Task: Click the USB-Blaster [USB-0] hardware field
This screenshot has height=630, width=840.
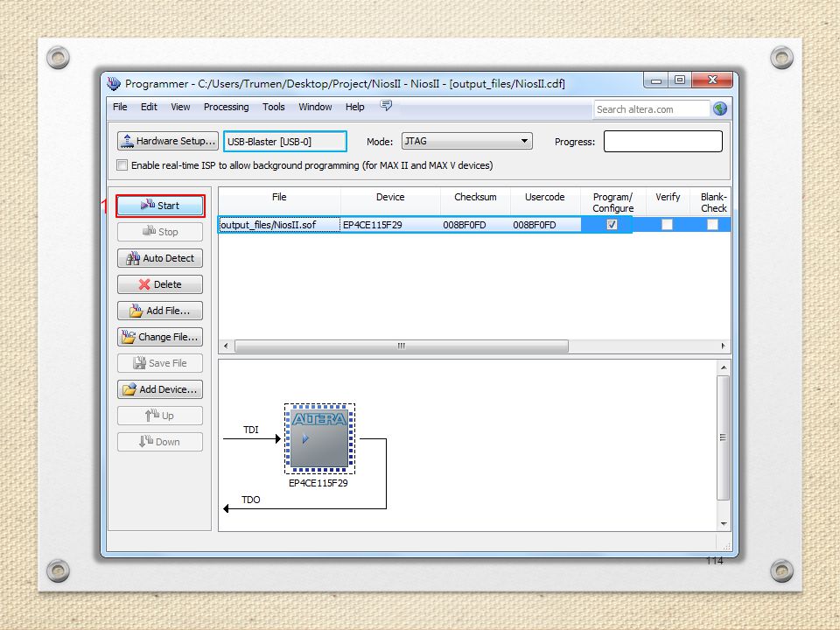Action: (x=285, y=142)
